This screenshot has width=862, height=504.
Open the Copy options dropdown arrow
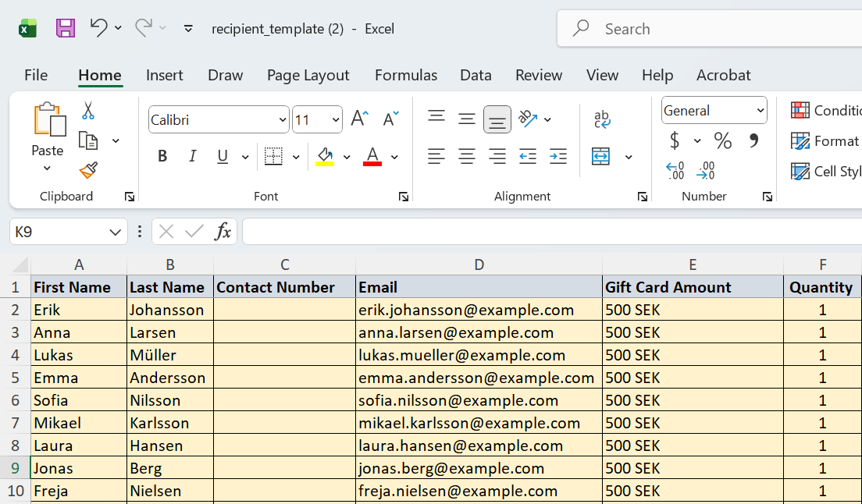[x=116, y=141]
